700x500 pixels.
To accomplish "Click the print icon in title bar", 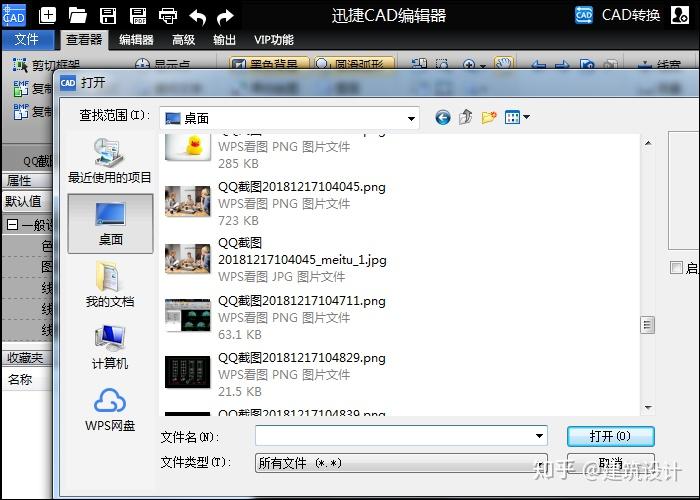I will [168, 16].
